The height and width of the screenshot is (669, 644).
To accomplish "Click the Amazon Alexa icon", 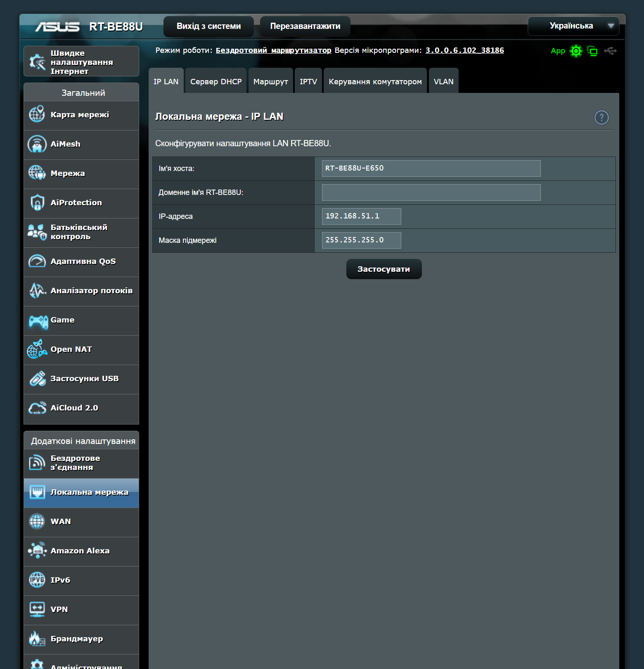I will point(37,550).
